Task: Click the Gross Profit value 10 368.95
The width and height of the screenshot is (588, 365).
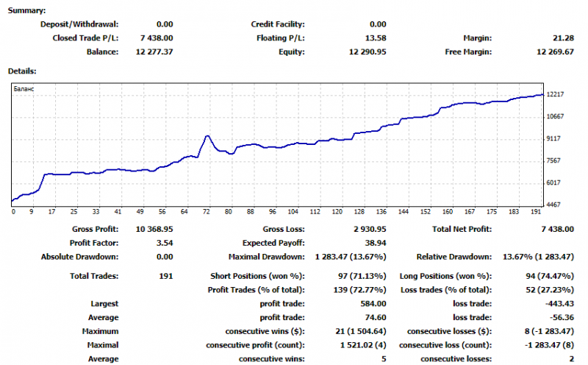Action: coord(154,229)
